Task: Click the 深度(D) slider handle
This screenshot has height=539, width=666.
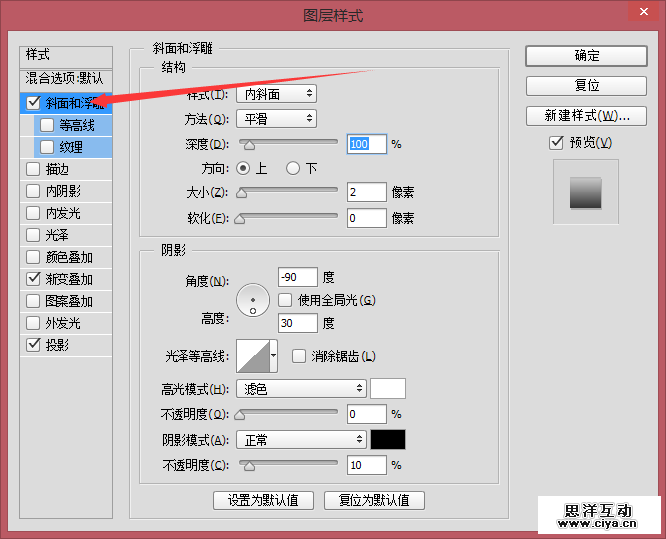Action: (249, 145)
